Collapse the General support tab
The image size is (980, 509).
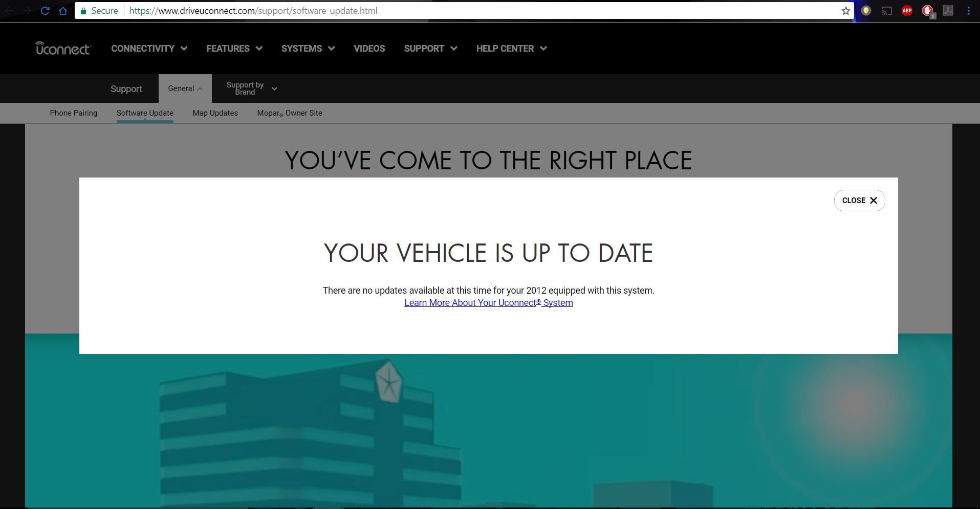185,88
